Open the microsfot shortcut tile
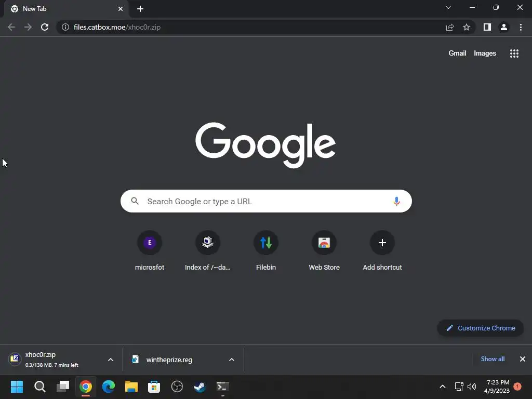Viewport: 532px width, 399px height. click(x=150, y=251)
